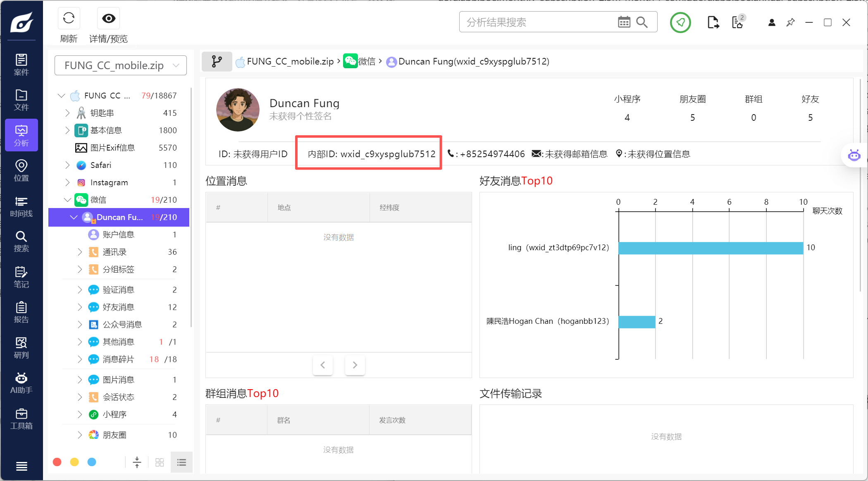Open the FUNG_CC_mobile.zip dropdown selector

pyautogui.click(x=121, y=65)
